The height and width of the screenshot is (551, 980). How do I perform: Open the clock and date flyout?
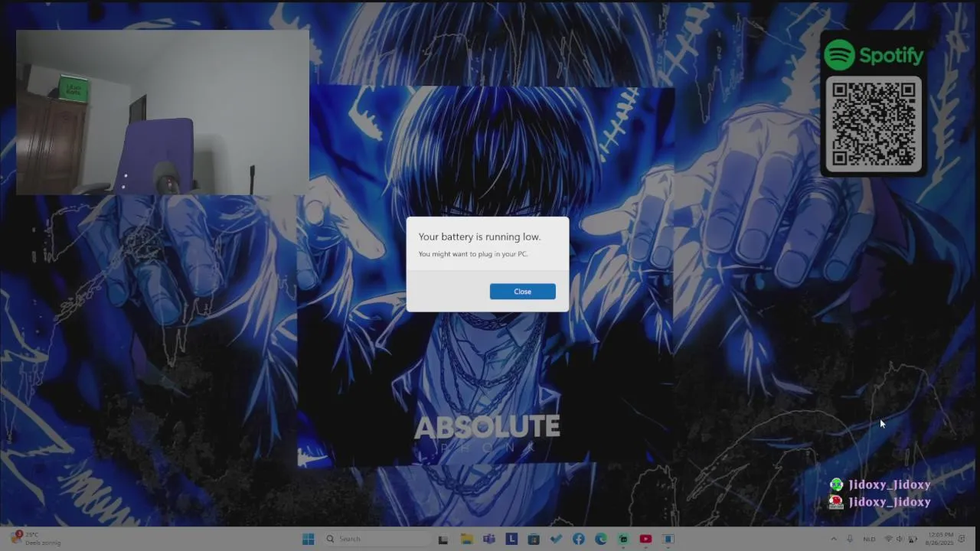(x=940, y=539)
